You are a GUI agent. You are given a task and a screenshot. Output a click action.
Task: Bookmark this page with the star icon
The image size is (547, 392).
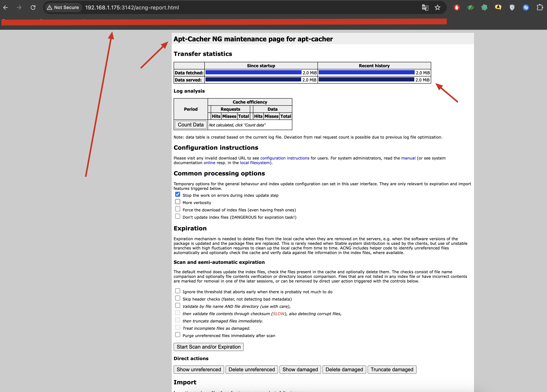click(x=437, y=7)
